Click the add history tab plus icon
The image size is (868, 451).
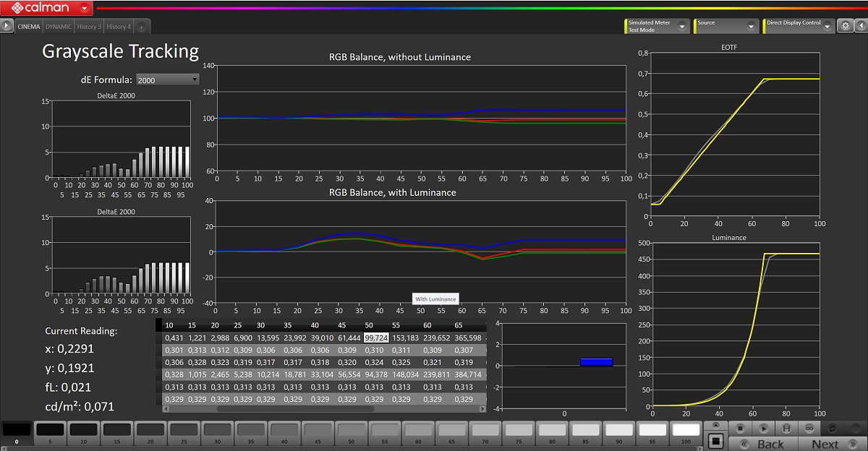[x=142, y=27]
